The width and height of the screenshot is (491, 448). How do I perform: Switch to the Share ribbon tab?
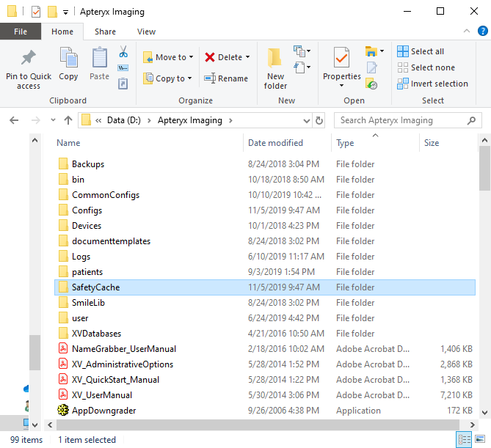[x=105, y=32]
